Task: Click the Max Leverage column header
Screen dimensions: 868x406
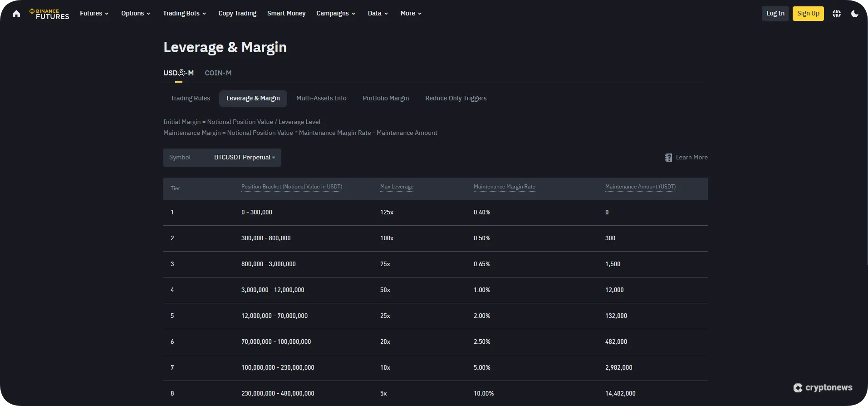Action: click(397, 187)
